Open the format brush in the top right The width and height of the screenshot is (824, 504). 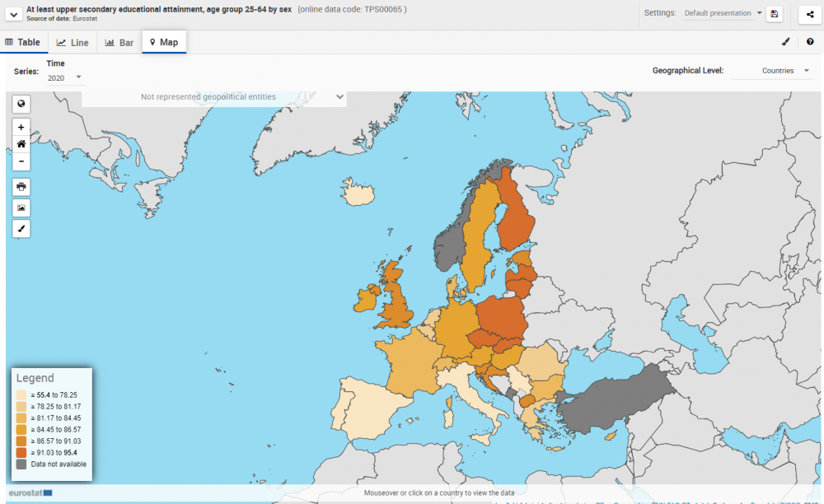pyautogui.click(x=785, y=42)
